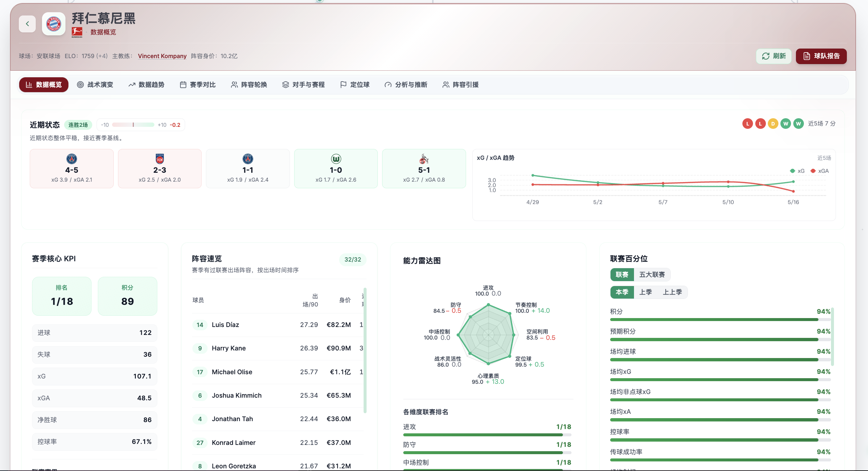Image resolution: width=868 pixels, height=471 pixels.
Task: Click the 32/32 squad count badge
Action: (352, 259)
